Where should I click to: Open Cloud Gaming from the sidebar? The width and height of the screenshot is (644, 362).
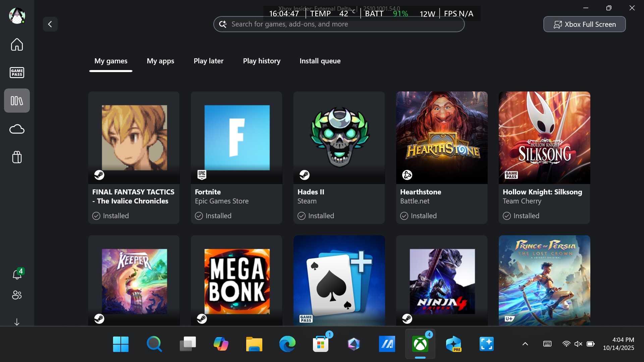[x=17, y=129]
